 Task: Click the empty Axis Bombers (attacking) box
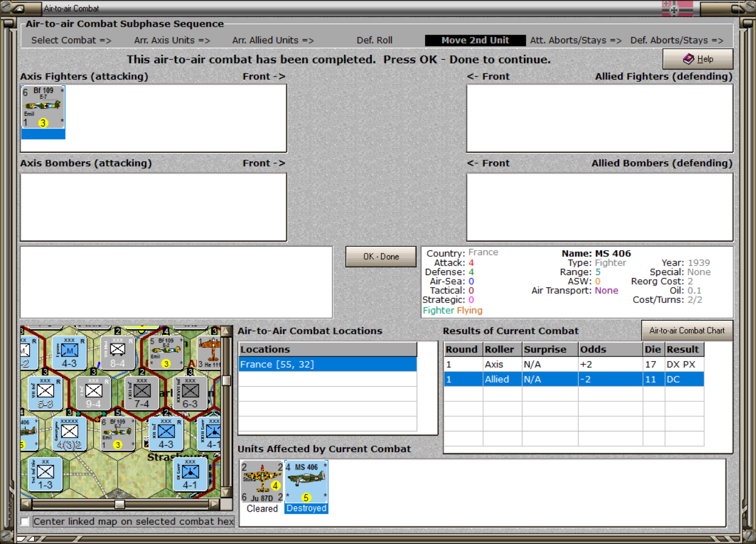153,207
